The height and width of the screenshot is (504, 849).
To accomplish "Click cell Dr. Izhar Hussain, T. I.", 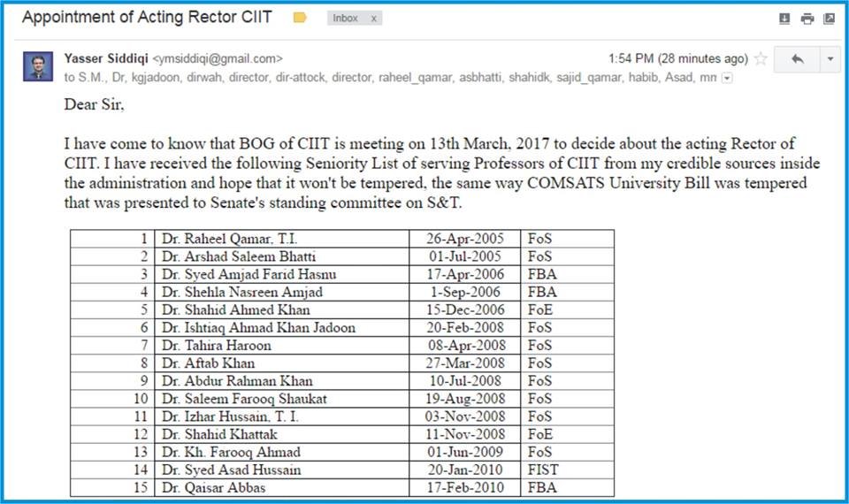I will point(281,416).
